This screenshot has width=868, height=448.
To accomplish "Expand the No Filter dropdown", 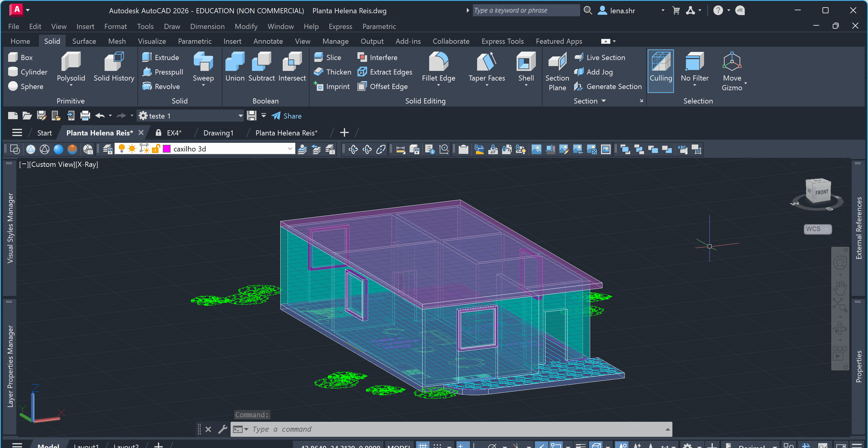I will [694, 85].
